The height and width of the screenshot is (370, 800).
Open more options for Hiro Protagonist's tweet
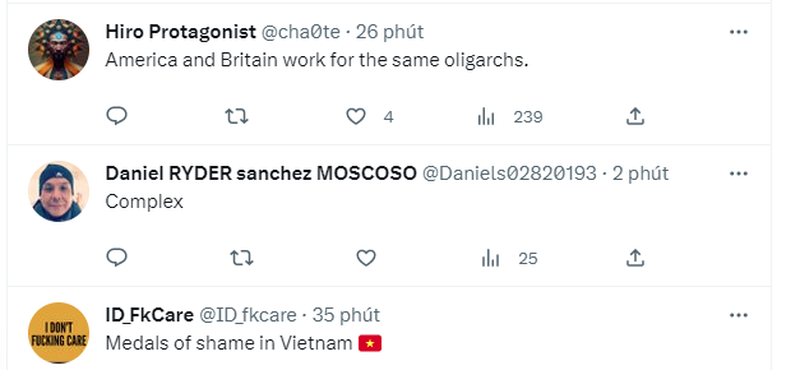pyautogui.click(x=738, y=32)
